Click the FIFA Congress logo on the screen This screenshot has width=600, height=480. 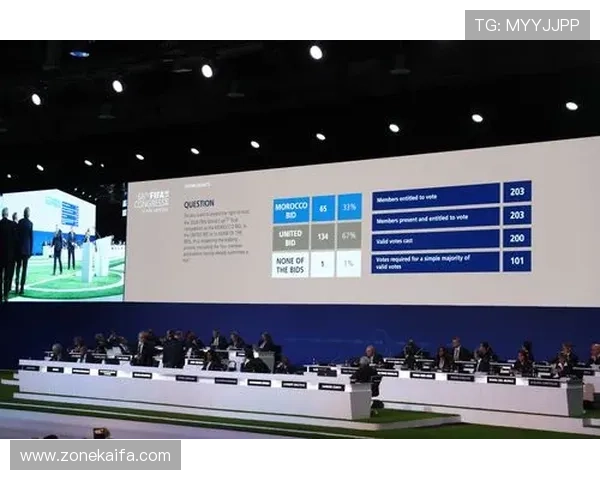[x=152, y=200]
